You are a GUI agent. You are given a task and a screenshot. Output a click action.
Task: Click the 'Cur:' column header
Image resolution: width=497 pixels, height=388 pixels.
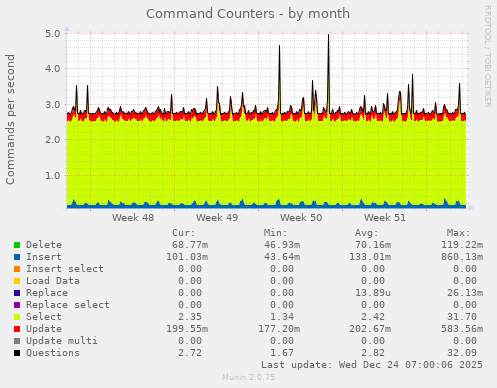[x=184, y=233]
